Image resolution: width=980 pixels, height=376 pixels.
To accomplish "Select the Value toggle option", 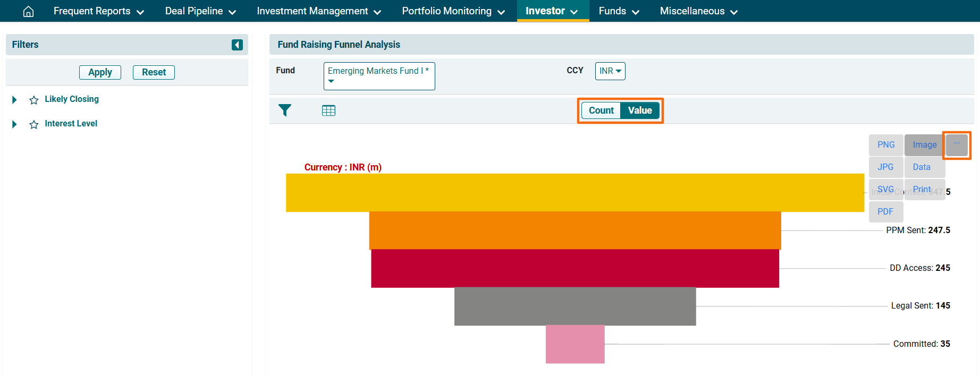I will coord(640,110).
